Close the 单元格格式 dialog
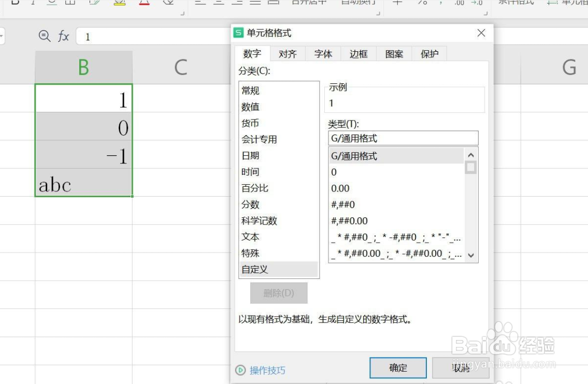The height and width of the screenshot is (384, 588). click(481, 33)
